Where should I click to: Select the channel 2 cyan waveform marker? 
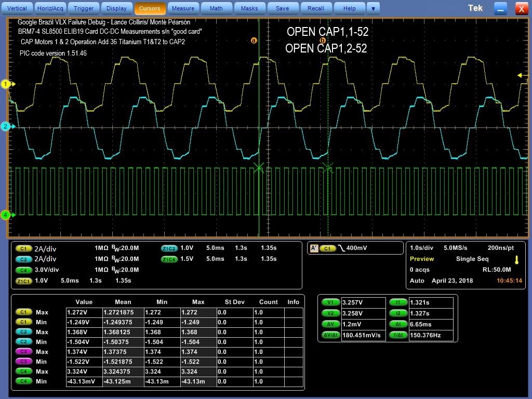pyautogui.click(x=6, y=126)
